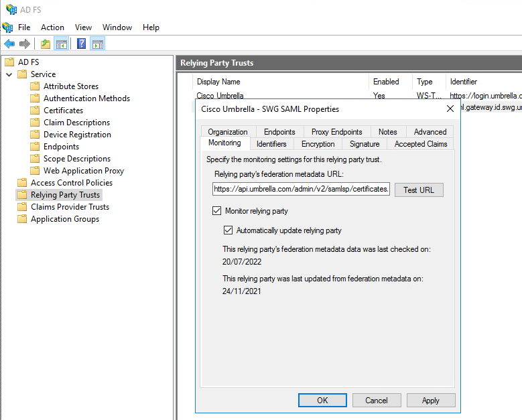Image resolution: width=522 pixels, height=420 pixels.
Task: Click the Forward arrow toolbar icon
Action: point(25,44)
